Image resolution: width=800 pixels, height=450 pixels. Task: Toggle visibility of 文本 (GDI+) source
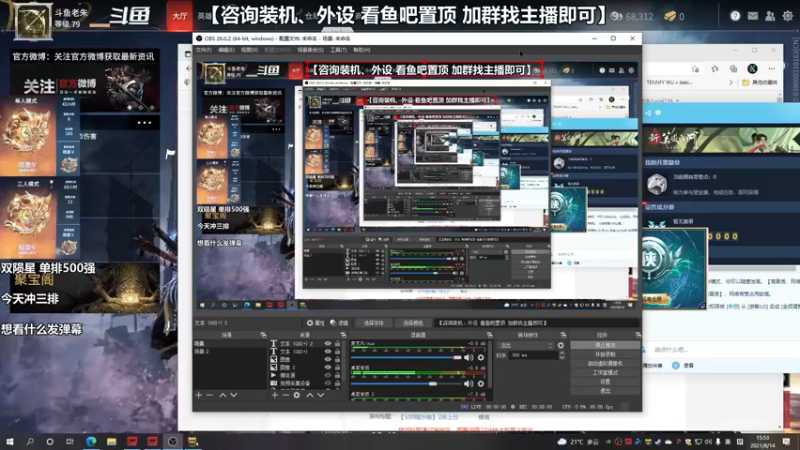pyautogui.click(x=328, y=352)
